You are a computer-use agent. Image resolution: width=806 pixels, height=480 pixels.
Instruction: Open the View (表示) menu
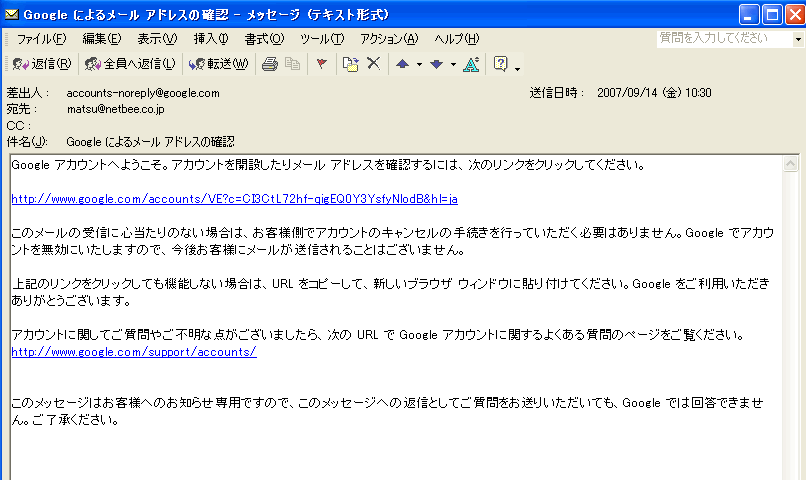[157, 39]
